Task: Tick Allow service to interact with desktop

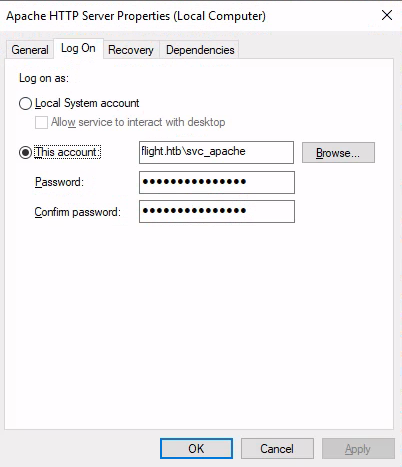Action: (x=41, y=122)
